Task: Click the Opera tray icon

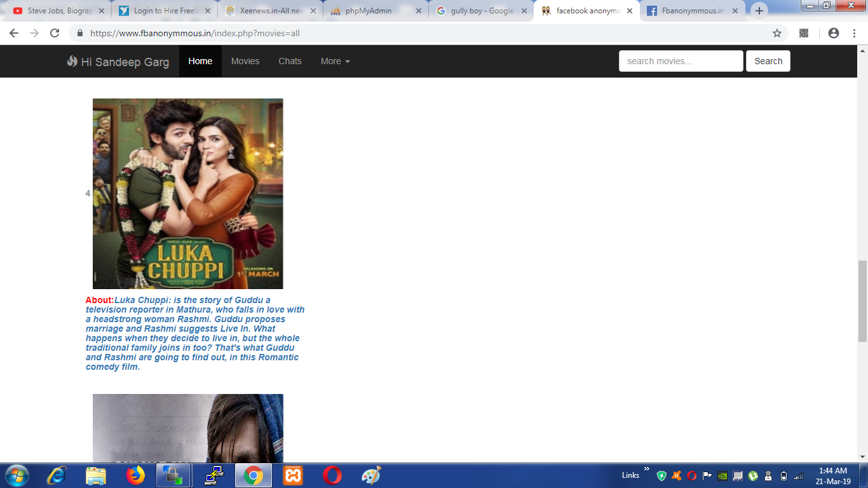Action: 692,476
